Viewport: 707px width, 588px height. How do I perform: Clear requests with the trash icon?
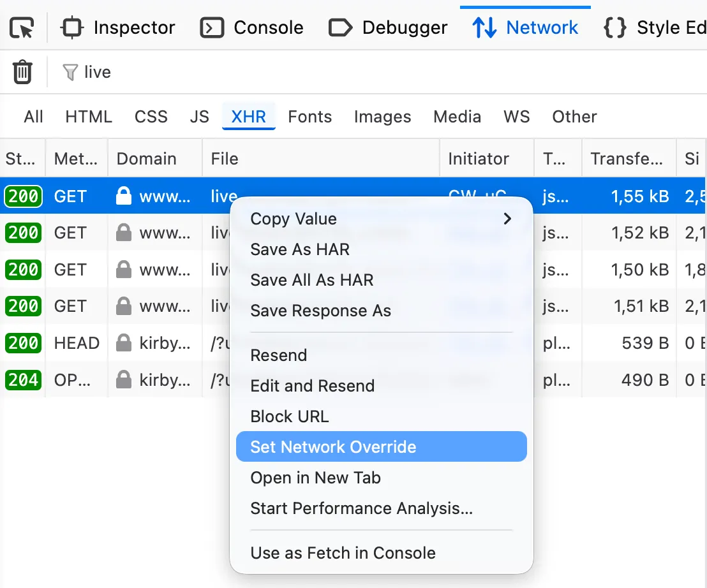click(x=22, y=72)
